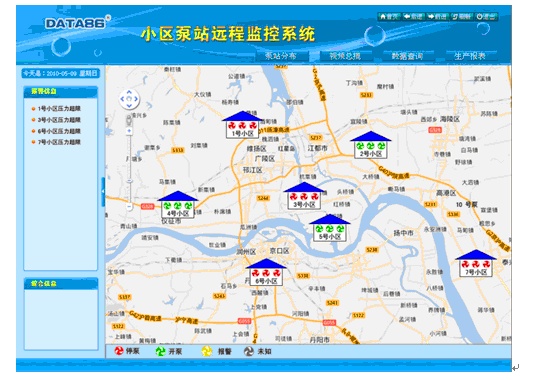Viewport: 550px width, 380px height.
Task: Switch to the 视频总揽 tab
Action: (345, 56)
